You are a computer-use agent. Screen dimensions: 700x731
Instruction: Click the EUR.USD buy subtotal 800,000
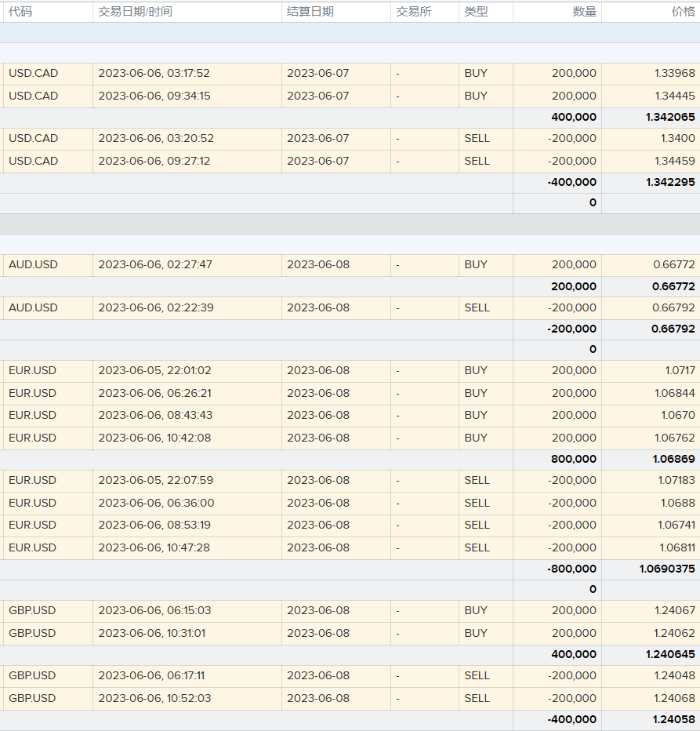click(573, 460)
